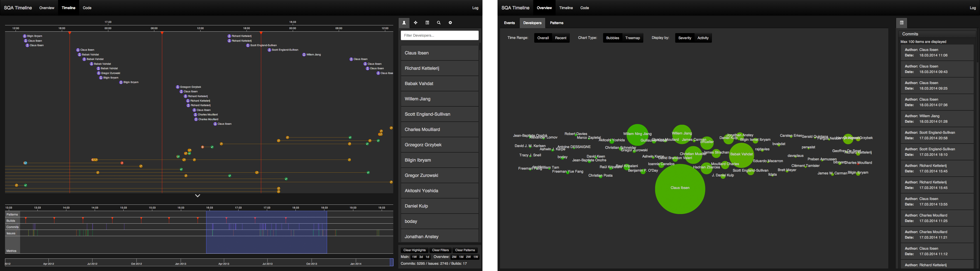Open the list panel icon in timeline sidebar
The height and width of the screenshot is (271, 980).
pyautogui.click(x=427, y=23)
